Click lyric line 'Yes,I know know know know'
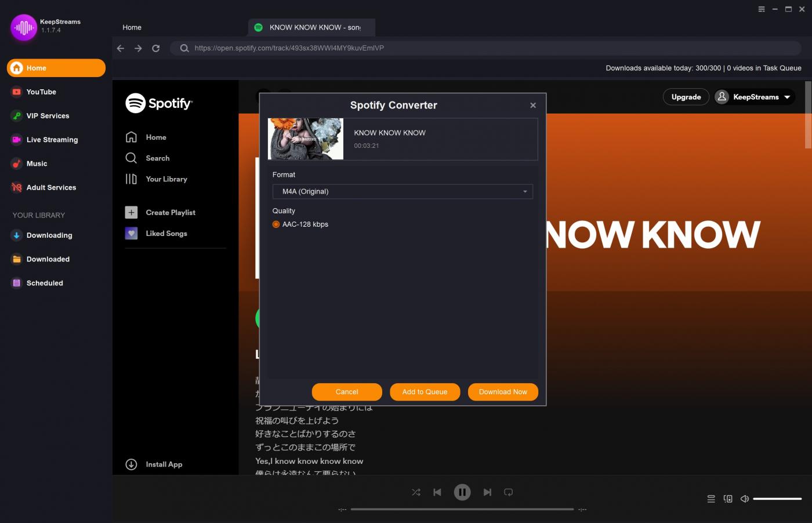Viewport: 812px width, 523px height. (x=309, y=461)
